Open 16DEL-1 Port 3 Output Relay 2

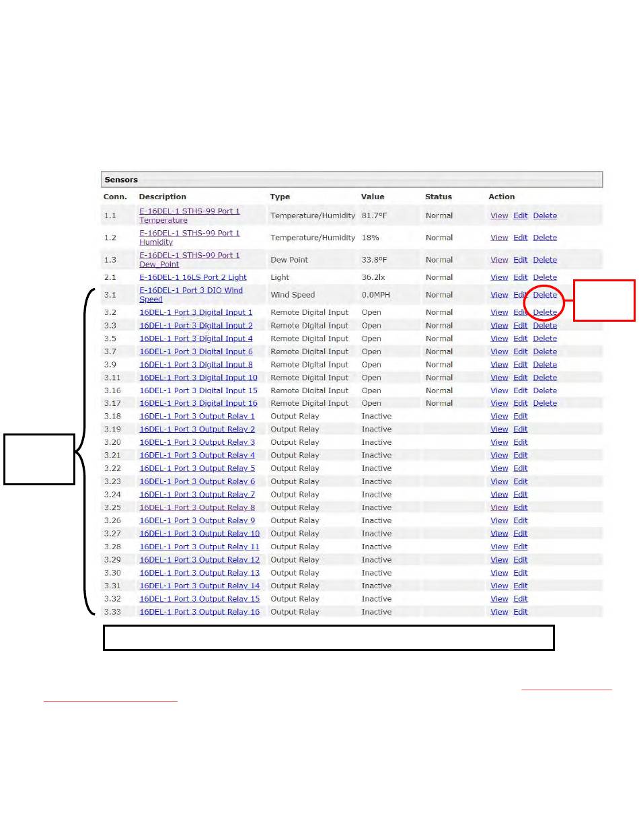click(197, 429)
